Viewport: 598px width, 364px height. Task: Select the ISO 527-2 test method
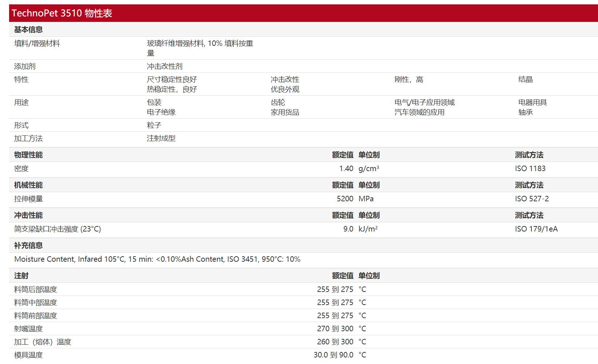click(x=532, y=199)
